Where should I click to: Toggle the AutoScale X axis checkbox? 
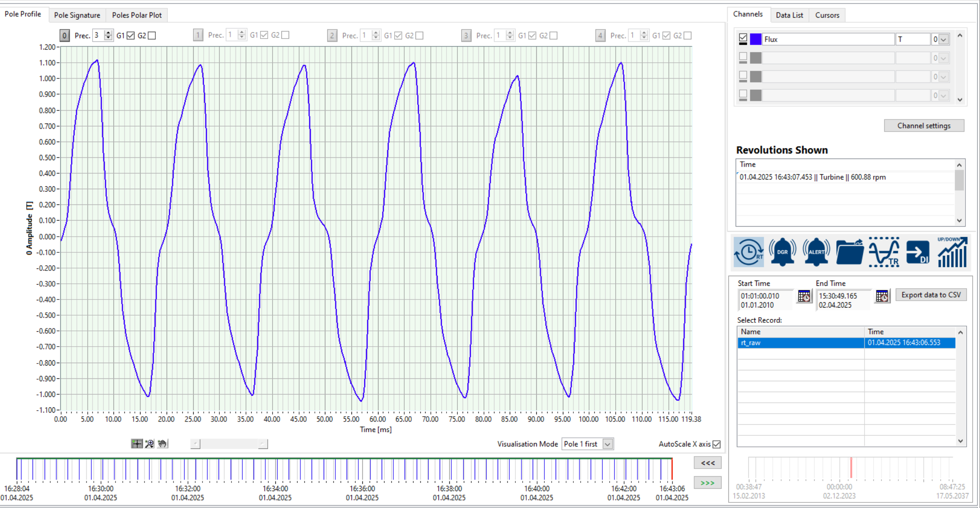717,444
